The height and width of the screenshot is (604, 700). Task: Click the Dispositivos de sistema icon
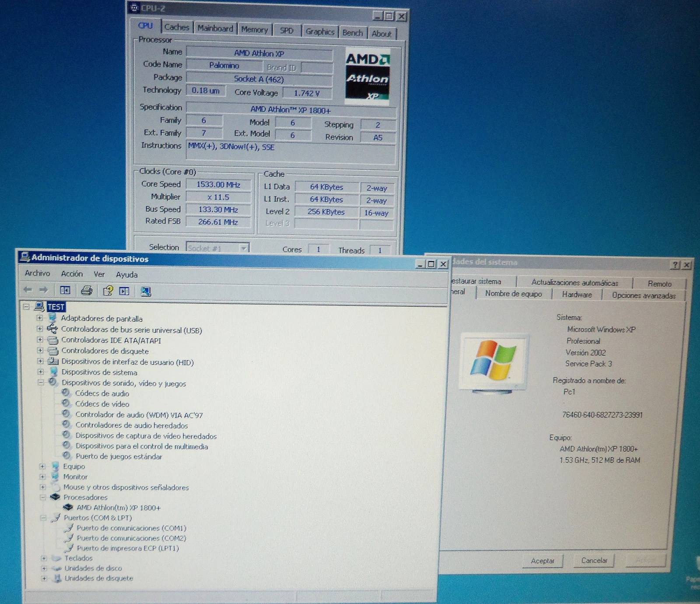coord(53,372)
